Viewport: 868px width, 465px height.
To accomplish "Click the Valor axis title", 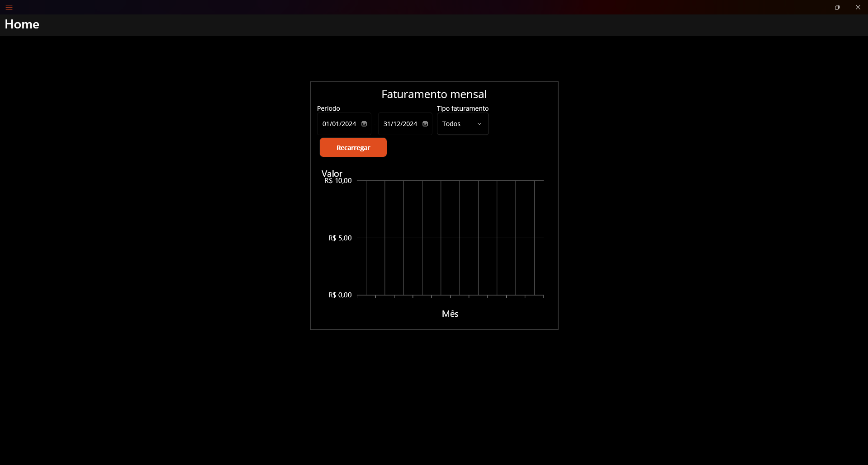I will (332, 174).
